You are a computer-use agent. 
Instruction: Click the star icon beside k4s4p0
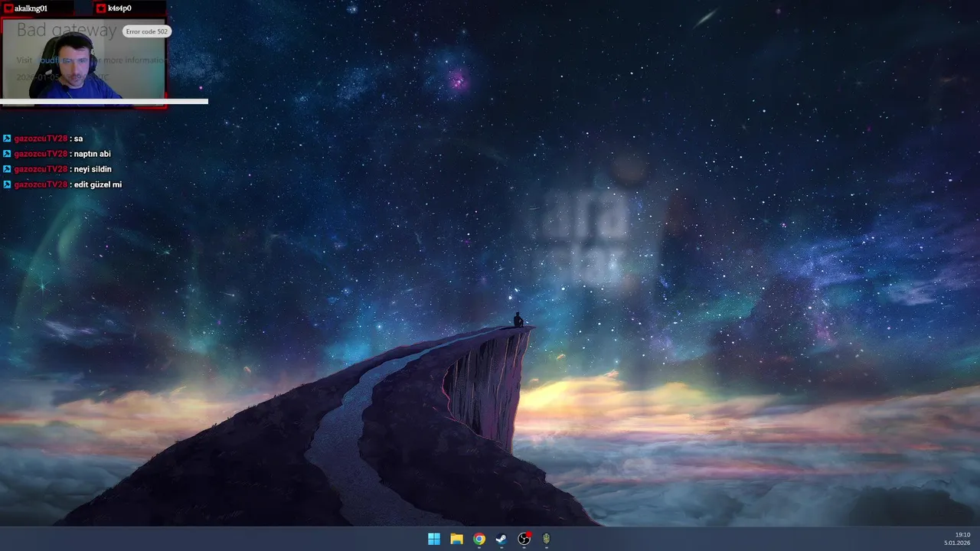102,8
